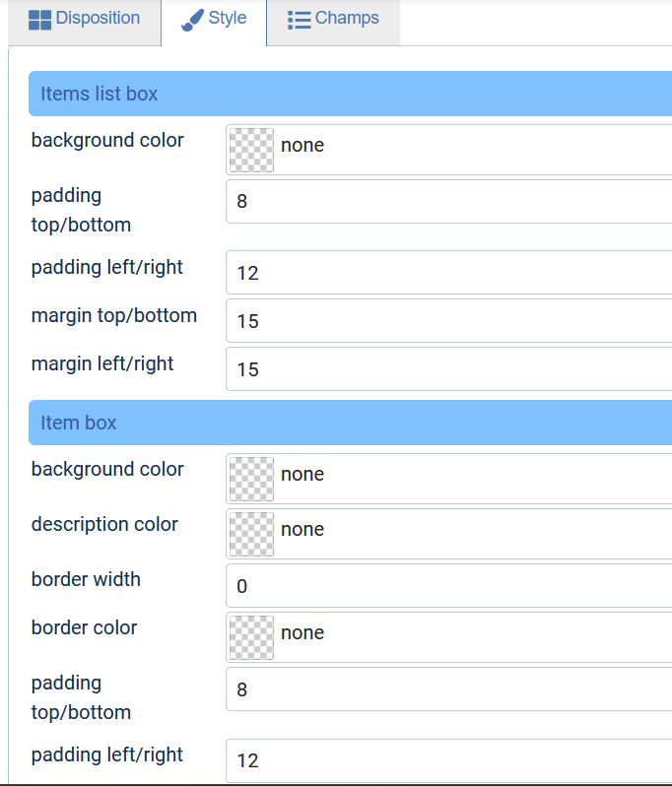Focus Item box padding top/bottom field
Image resolution: width=672 pixels, height=786 pixels.
(x=449, y=688)
